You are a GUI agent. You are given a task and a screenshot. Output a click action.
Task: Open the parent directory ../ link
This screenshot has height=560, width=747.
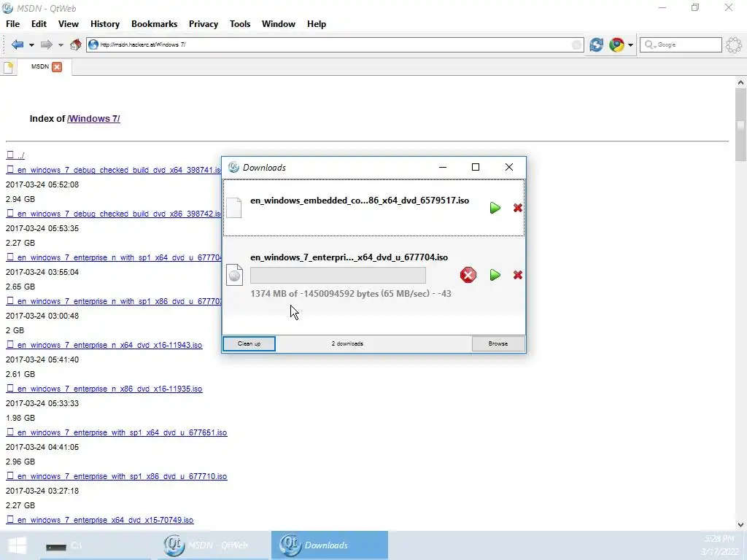pyautogui.click(x=15, y=155)
